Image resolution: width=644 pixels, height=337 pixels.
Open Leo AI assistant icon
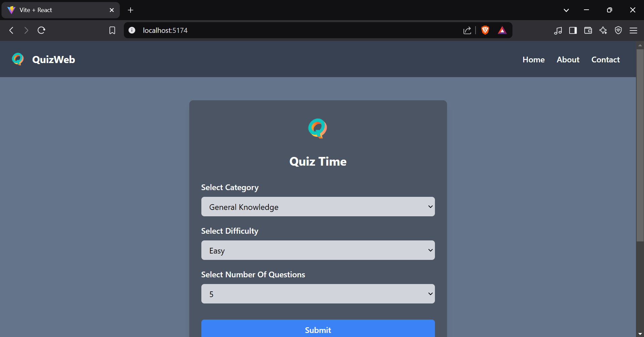point(603,31)
